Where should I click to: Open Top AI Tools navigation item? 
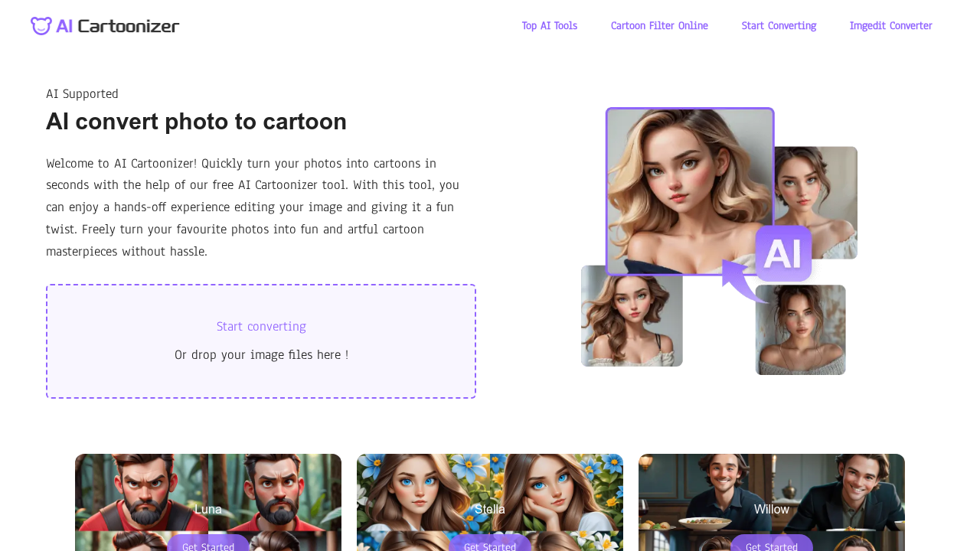(x=549, y=24)
